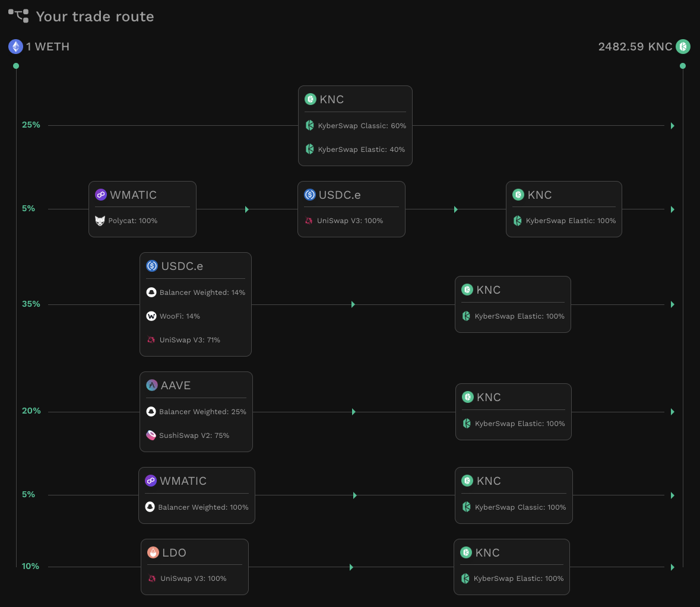Click the WMATIC icon in Balancer Weighted: 100% card

point(151,481)
